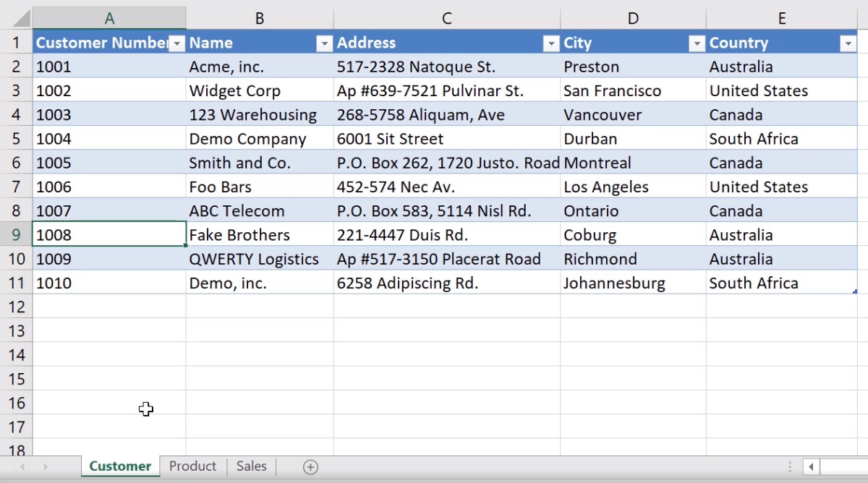Select Country cell in Fake Brothers row

[x=782, y=235]
